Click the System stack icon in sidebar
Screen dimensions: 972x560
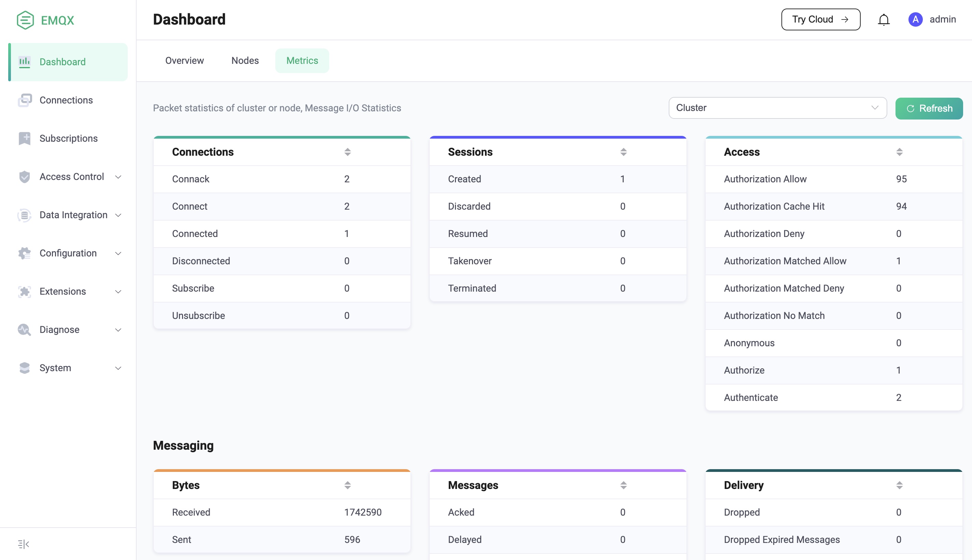25,368
